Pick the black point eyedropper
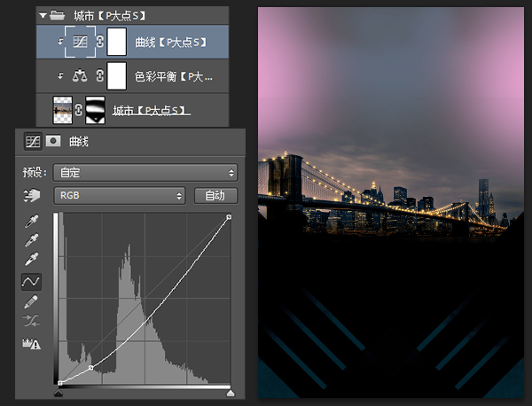This screenshot has width=532, height=406. (32, 221)
